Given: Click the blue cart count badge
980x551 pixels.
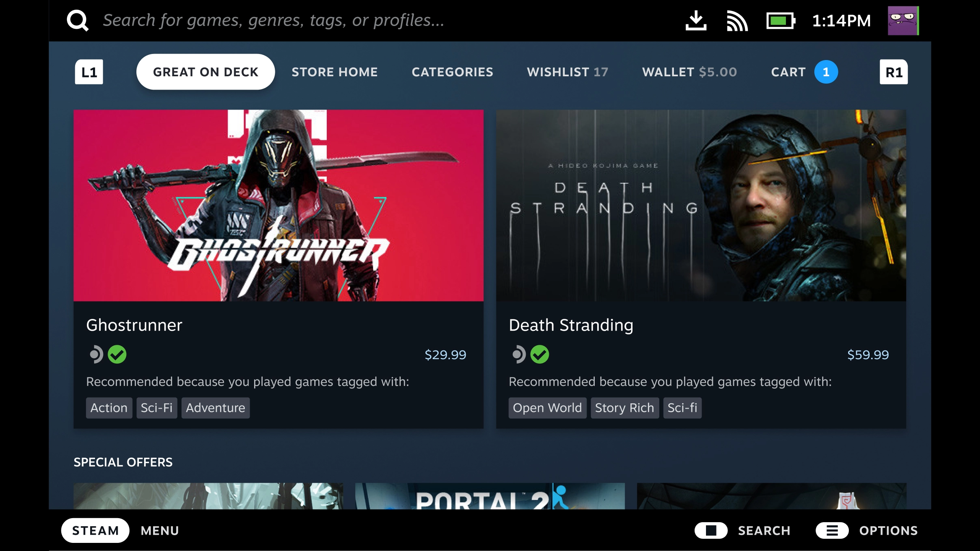Looking at the screenshot, I should point(826,72).
